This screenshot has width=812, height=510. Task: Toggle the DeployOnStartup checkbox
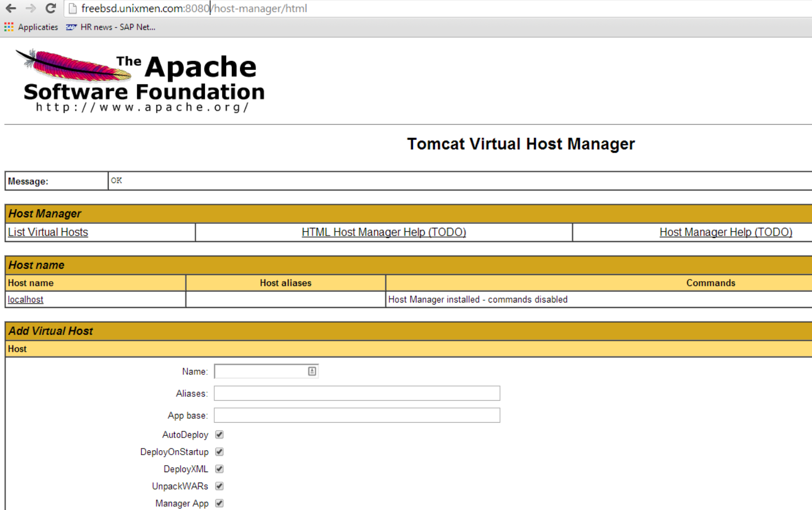coord(219,452)
